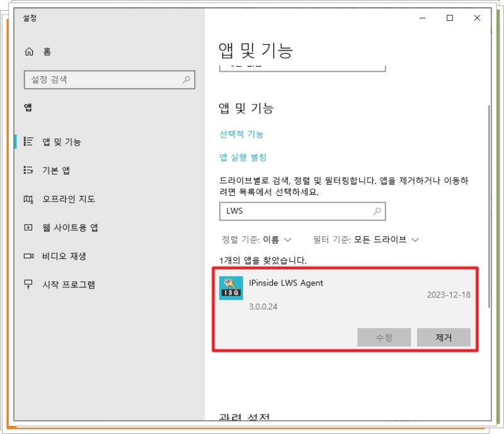
Task: Click the 웹 사이트용 앱 icon
Action: tap(28, 227)
